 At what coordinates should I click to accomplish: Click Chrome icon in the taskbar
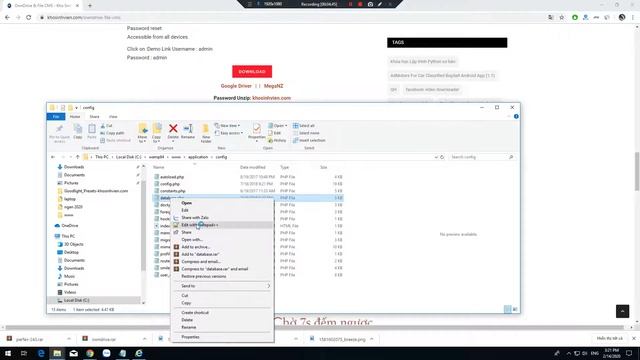point(90,353)
